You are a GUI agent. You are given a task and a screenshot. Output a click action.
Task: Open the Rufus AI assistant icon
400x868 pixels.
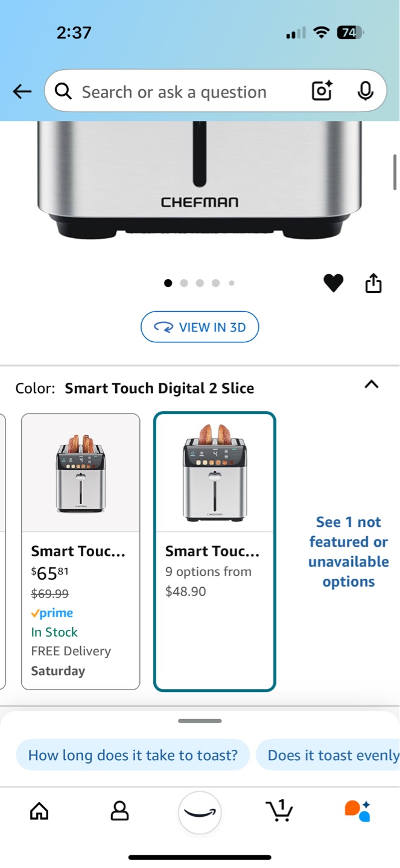point(357,811)
